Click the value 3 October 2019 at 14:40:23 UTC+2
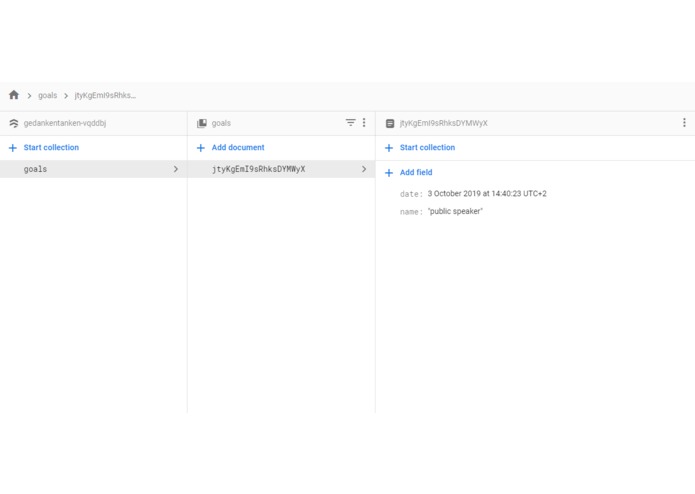 [x=487, y=194]
